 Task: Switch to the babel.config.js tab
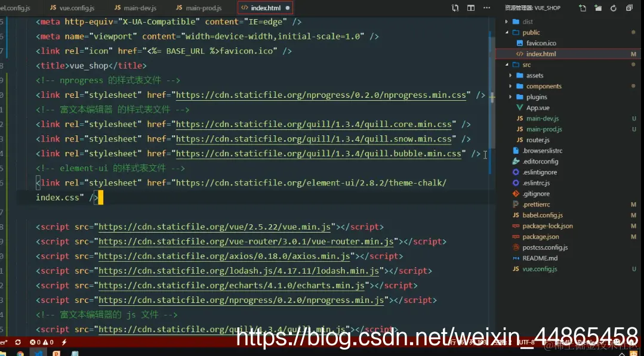point(15,8)
